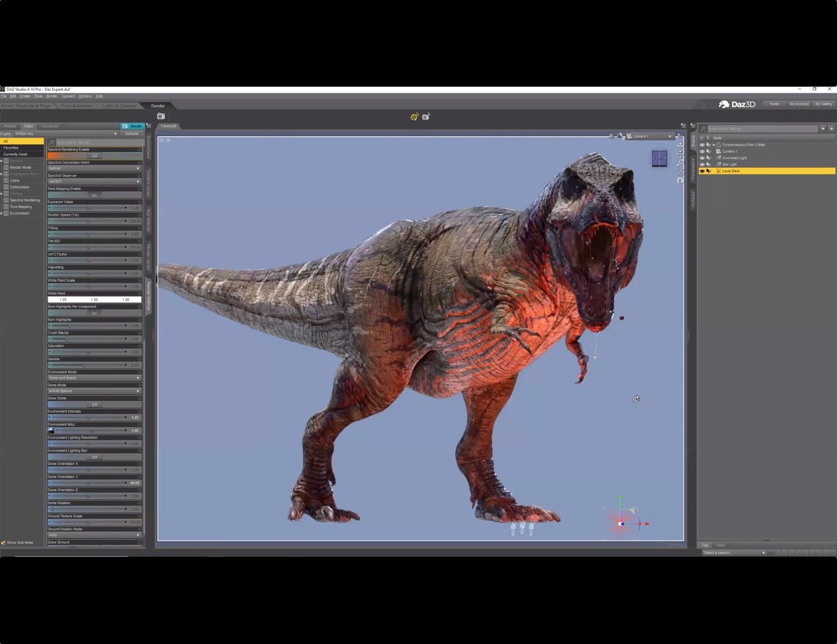Switch to Pose & Animate activity tab

[x=77, y=106]
